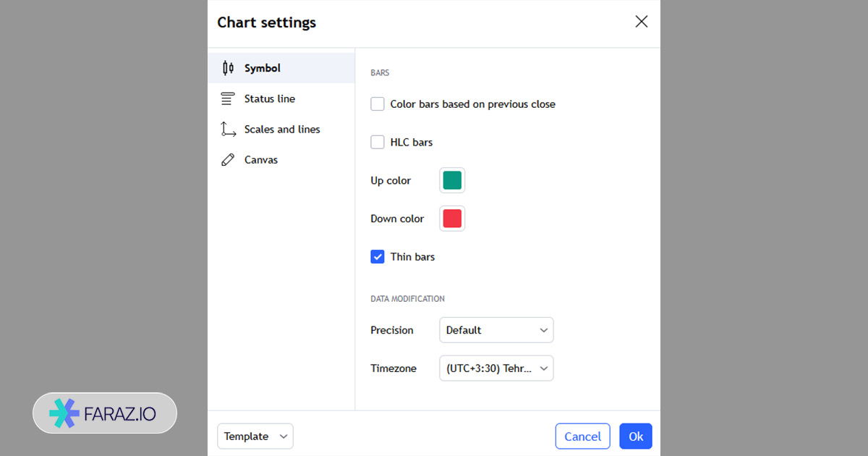Check the HLC bars checkbox
Screen dimensions: 868x456
378,143
